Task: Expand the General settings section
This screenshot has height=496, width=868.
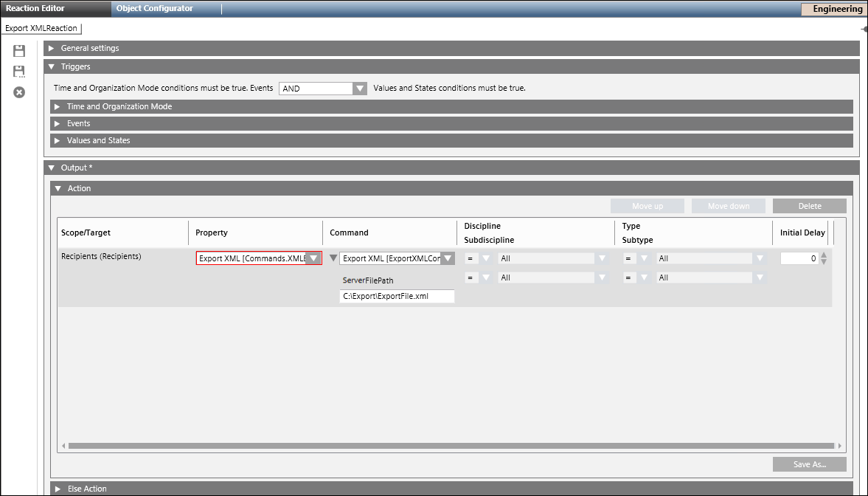Action: coord(51,48)
